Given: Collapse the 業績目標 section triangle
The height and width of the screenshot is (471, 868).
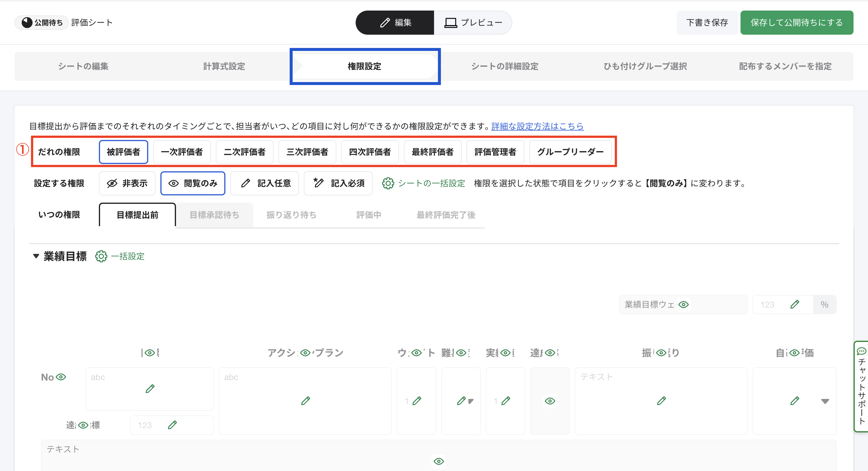Looking at the screenshot, I should click(x=36, y=256).
